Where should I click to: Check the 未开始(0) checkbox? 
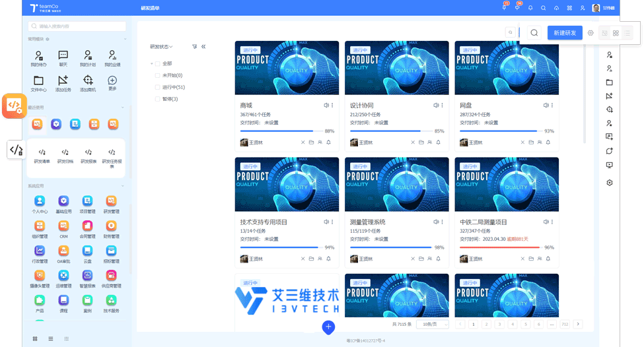(x=157, y=75)
